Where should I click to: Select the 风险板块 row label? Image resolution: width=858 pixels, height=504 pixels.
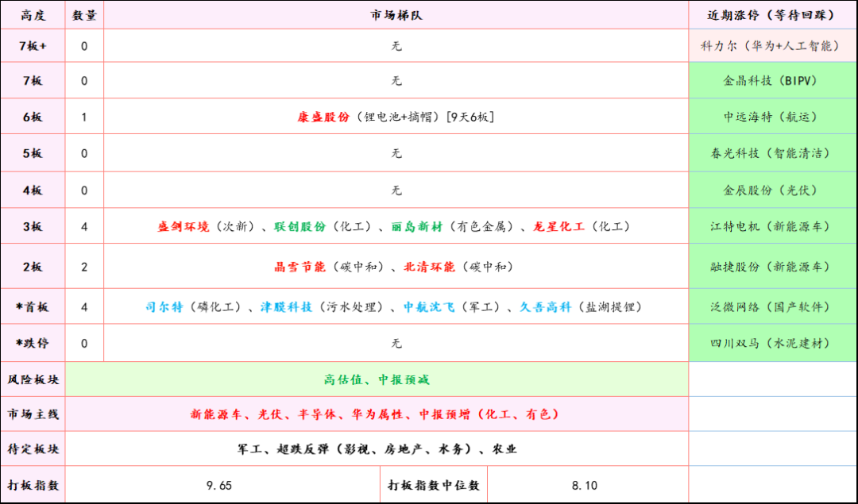[33, 379]
